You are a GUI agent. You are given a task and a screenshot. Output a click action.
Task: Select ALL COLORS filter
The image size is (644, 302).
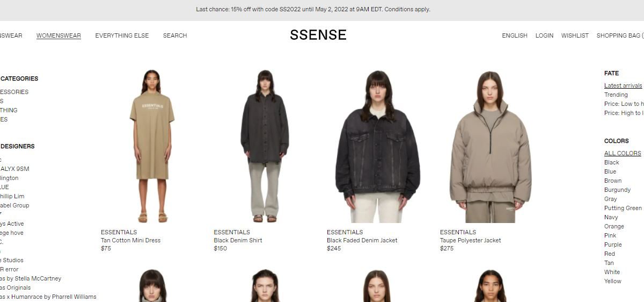tap(623, 153)
